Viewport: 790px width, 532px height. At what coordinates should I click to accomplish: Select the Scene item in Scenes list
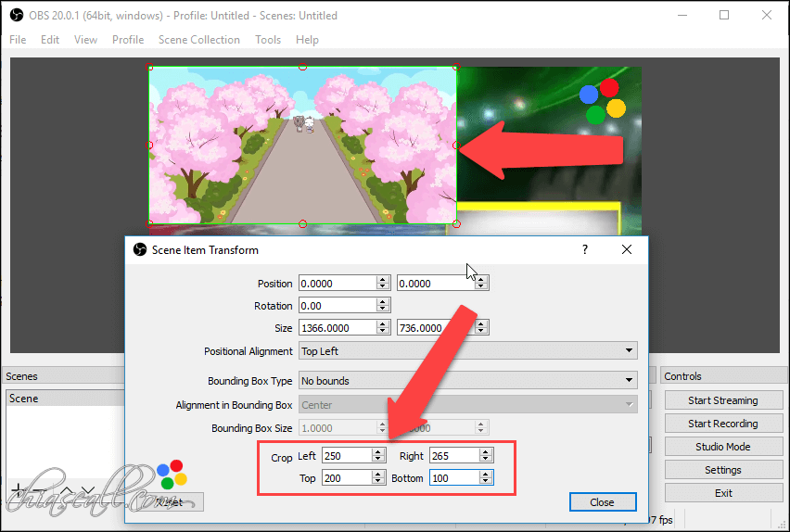66,399
